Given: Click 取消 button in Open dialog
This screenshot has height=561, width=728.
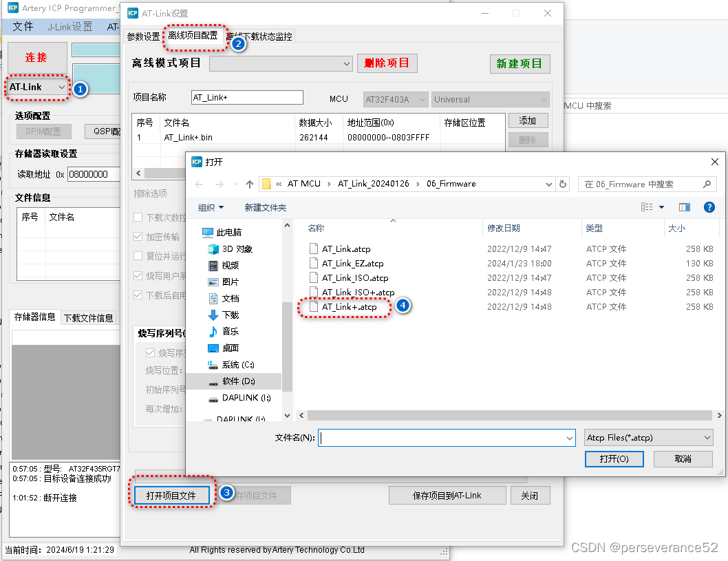Looking at the screenshot, I should tap(683, 459).
